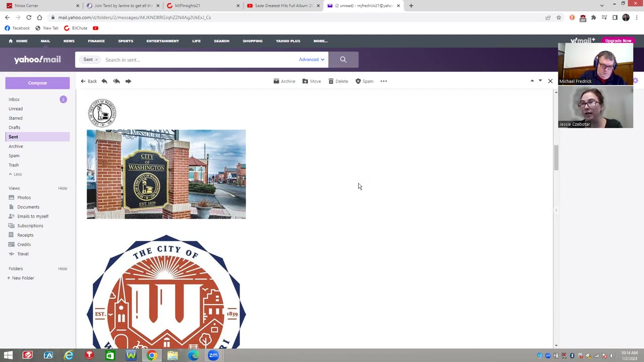Click the Upgrade Now button
Screen dimensions: 644x362
pos(618,41)
